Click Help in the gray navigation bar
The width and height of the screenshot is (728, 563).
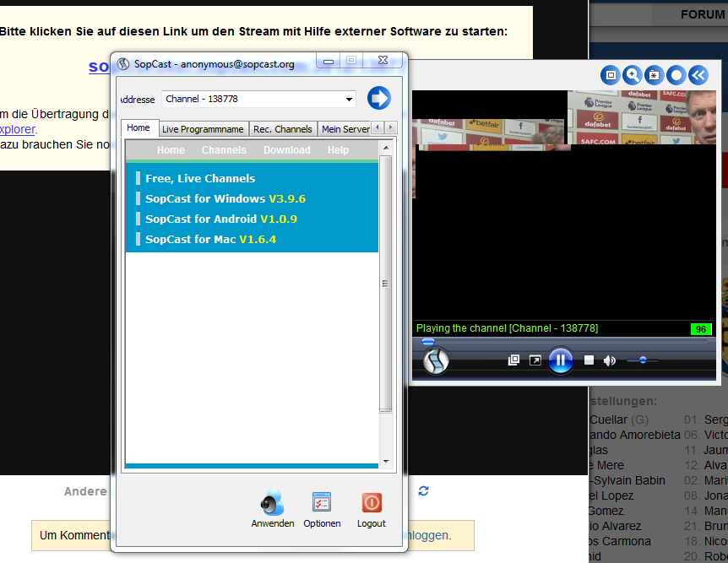[x=338, y=150]
